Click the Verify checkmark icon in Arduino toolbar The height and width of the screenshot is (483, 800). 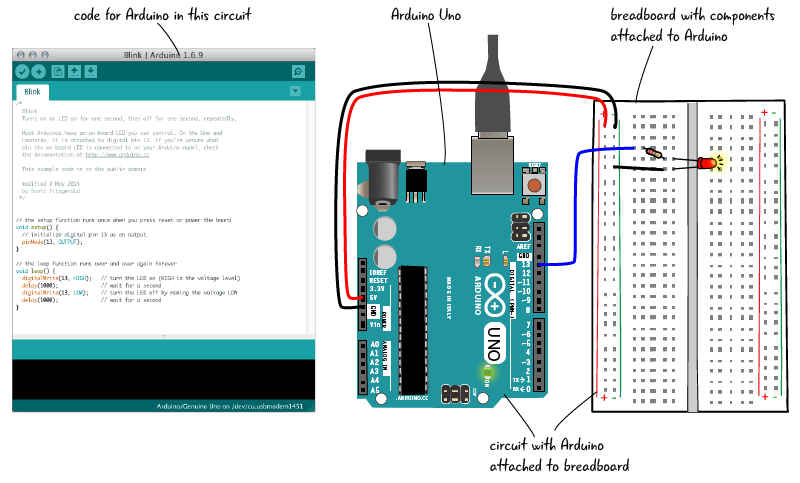click(22, 72)
